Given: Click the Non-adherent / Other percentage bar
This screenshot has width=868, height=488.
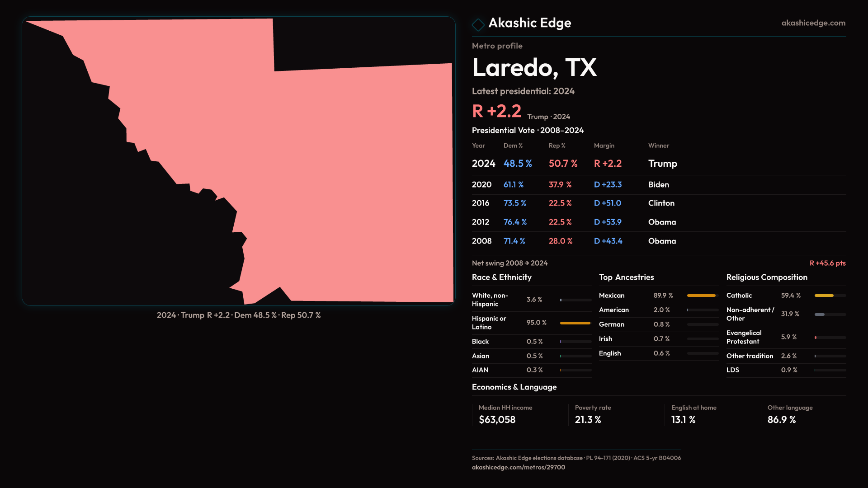Looking at the screenshot, I should coord(820,314).
